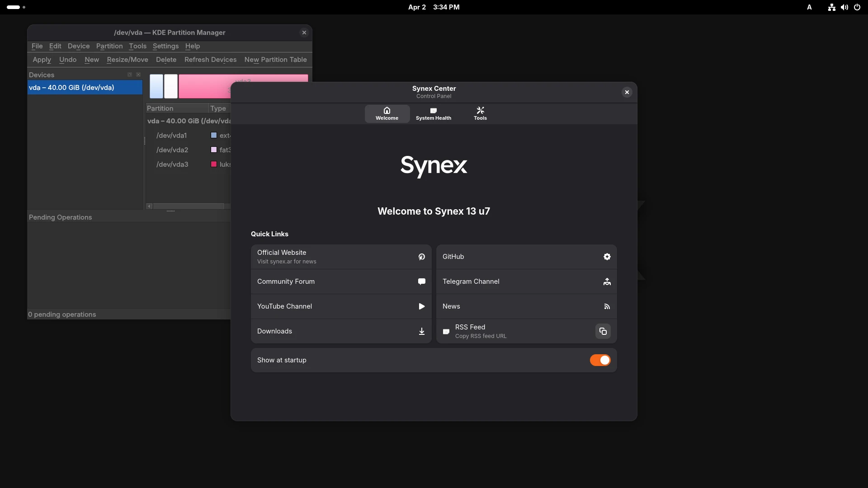Click the volume icon in the system tray

(x=844, y=7)
